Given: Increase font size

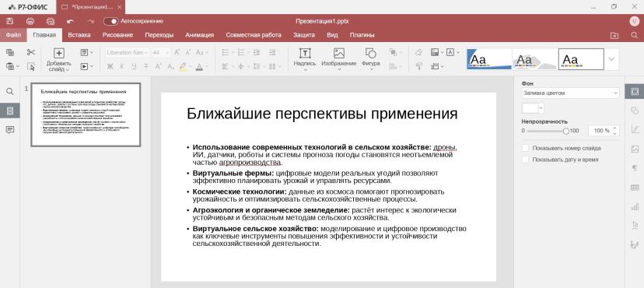Looking at the screenshot, I should pyautogui.click(x=177, y=52).
